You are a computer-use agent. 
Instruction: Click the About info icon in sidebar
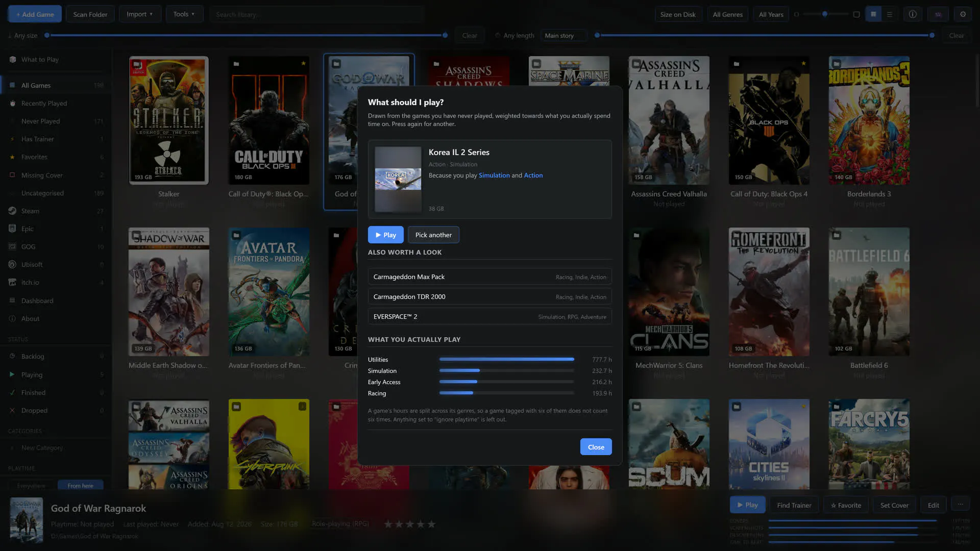[12, 318]
